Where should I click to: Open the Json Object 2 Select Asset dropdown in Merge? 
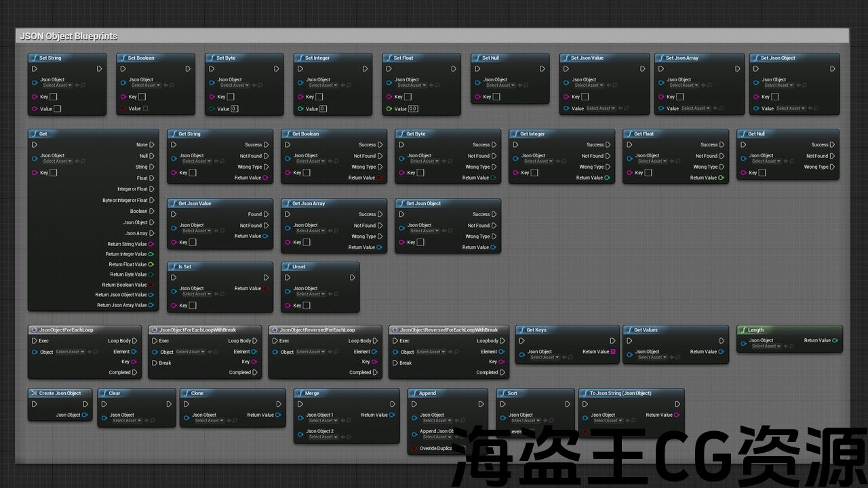[323, 437]
